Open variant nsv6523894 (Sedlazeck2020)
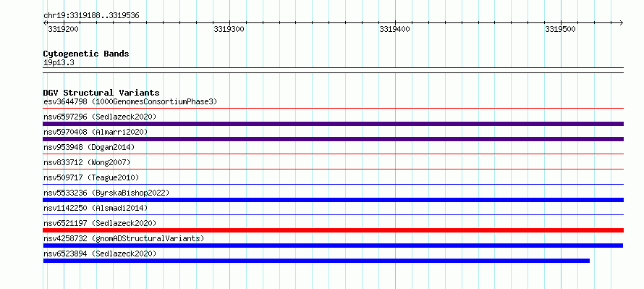644x289 pixels. pyautogui.click(x=100, y=254)
